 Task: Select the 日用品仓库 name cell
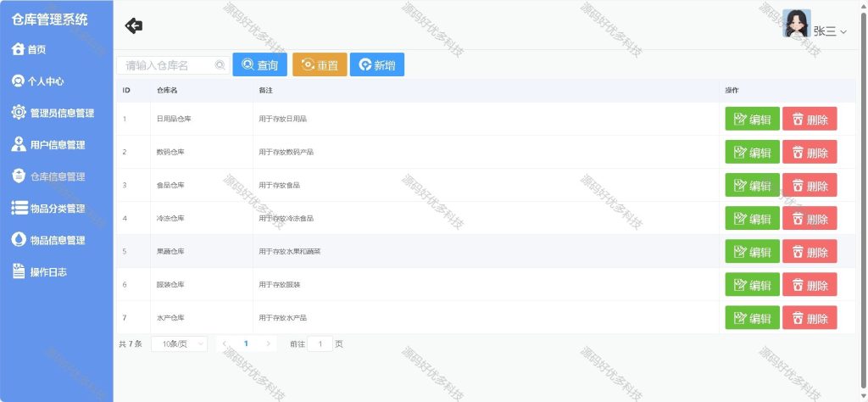click(202, 119)
